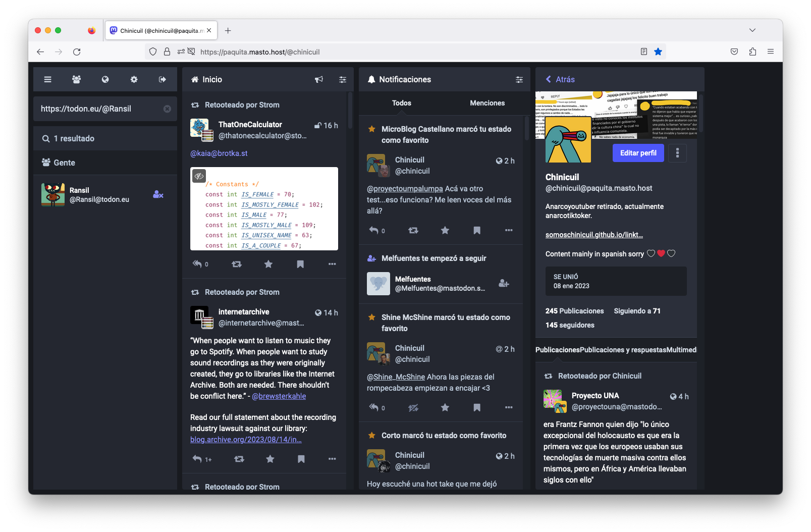The image size is (811, 532).
Task: Click the Save to Pocket icon
Action: [734, 51]
